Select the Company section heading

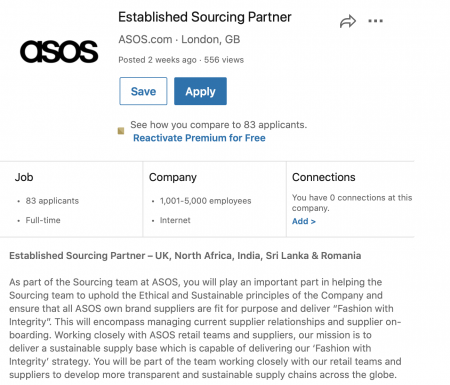click(173, 177)
